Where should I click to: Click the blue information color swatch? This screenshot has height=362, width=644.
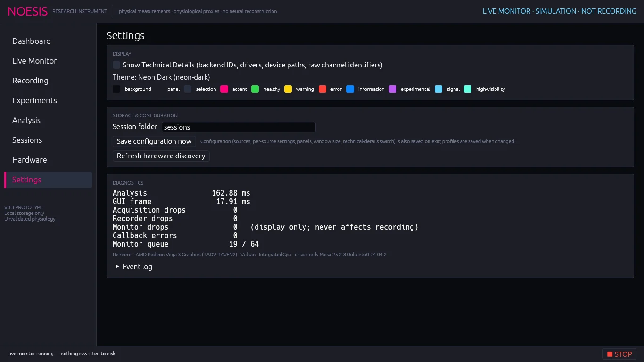[350, 89]
